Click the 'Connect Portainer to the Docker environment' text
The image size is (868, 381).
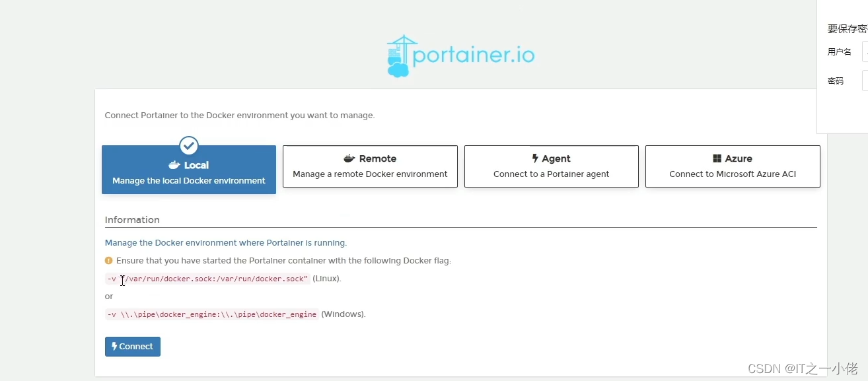point(240,116)
